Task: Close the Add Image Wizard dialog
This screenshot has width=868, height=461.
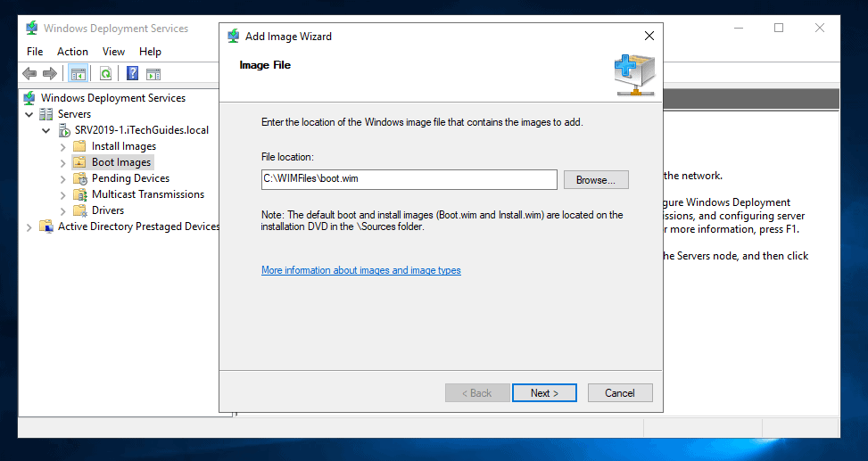Action: [x=649, y=36]
